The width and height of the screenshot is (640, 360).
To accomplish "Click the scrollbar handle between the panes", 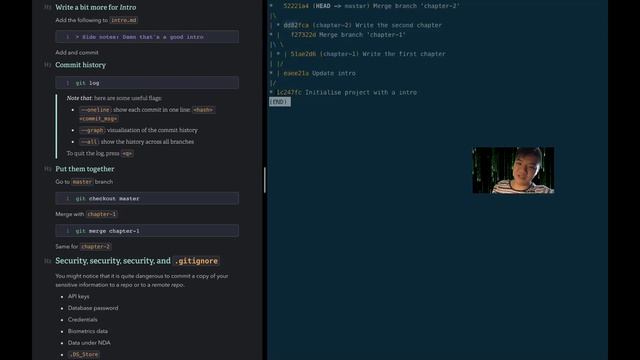I will (264, 180).
